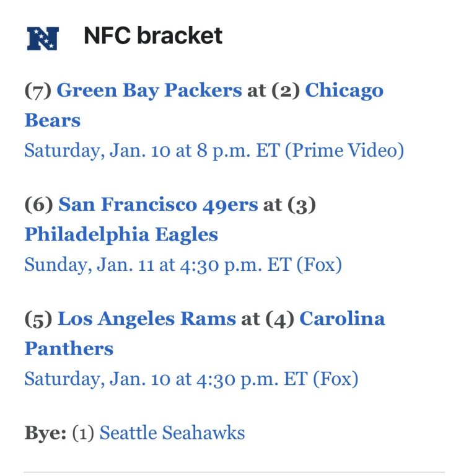Click the Sunday Jan. 11 Fox game link
The height and width of the screenshot is (476, 469).
click(x=183, y=265)
